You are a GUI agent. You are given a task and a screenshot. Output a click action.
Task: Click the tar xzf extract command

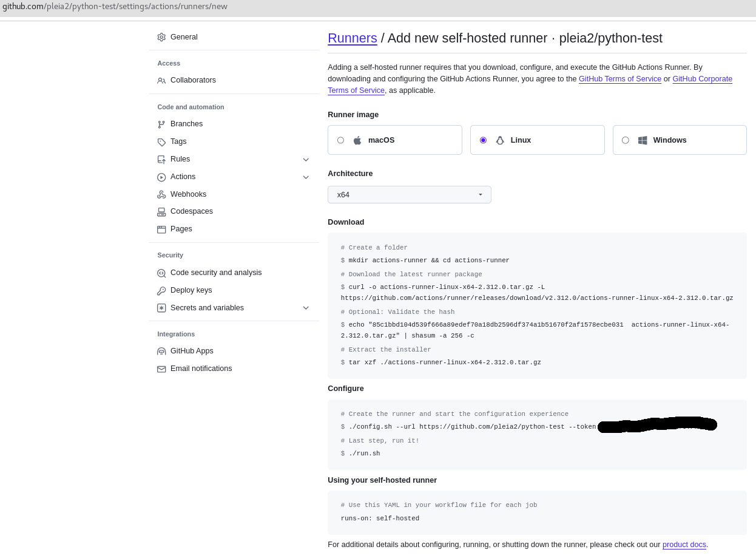[445, 362]
